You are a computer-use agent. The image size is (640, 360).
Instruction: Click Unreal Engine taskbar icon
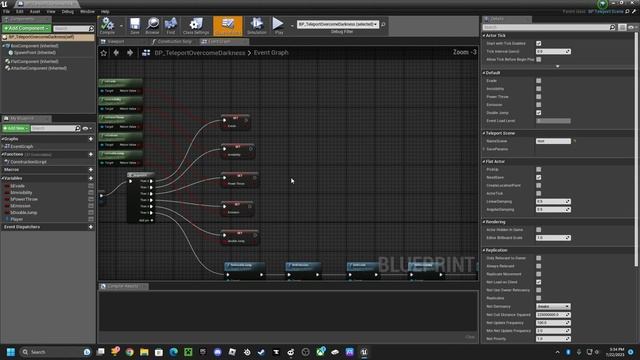(x=364, y=352)
